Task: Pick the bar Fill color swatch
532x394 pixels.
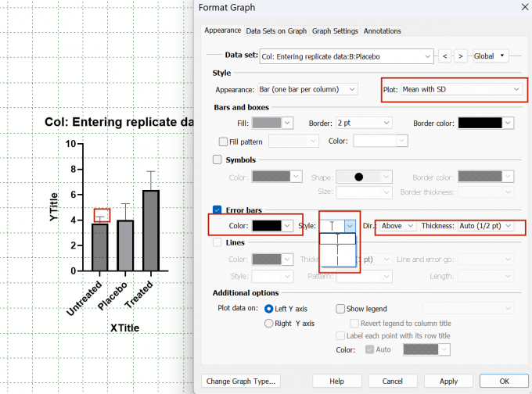Action: 272,123
